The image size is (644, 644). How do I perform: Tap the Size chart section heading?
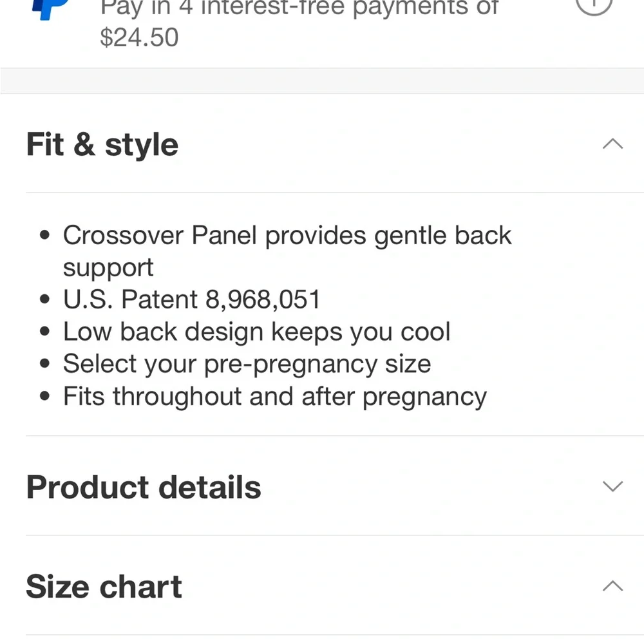(104, 587)
